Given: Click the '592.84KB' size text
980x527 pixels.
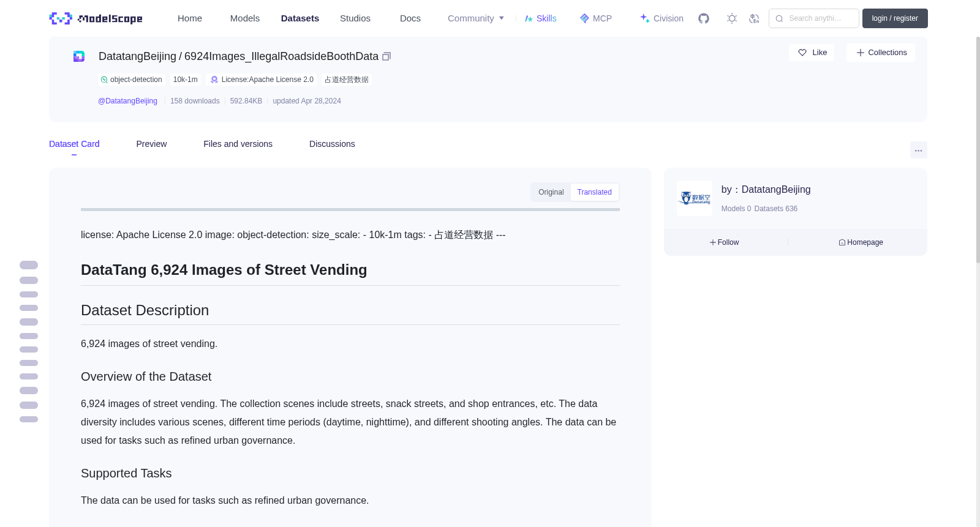Looking at the screenshot, I should (246, 101).
